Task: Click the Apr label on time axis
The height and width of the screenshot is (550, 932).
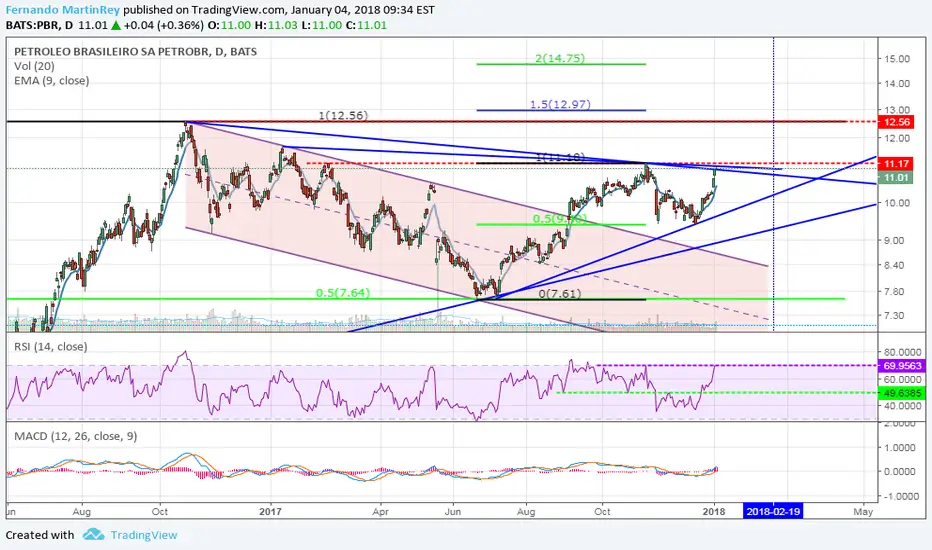Action: point(380,511)
